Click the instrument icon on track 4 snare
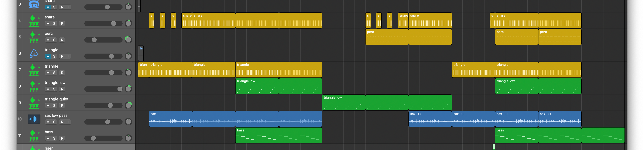Screen dimensions: 644x150 34,21
